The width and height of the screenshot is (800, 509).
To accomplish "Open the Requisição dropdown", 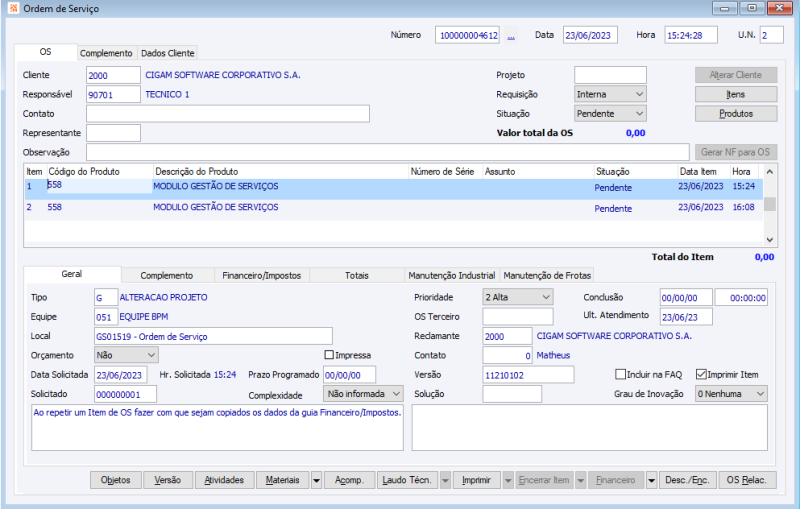I will tap(610, 94).
